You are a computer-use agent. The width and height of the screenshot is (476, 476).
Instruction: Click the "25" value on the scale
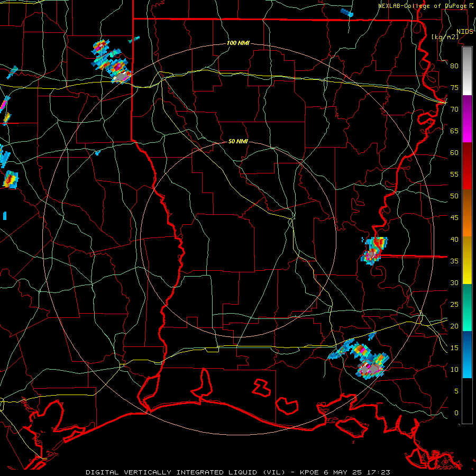point(454,304)
